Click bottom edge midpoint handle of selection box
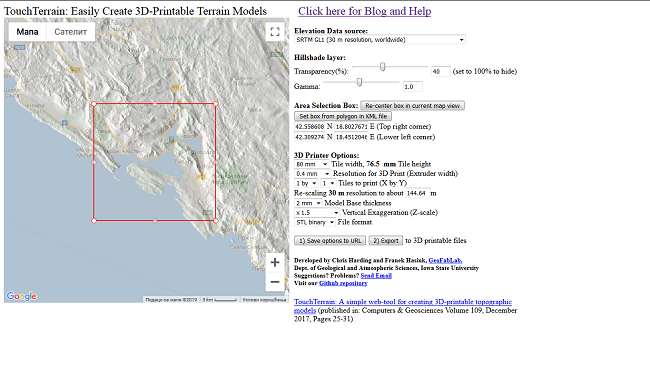The width and height of the screenshot is (650, 365). coord(155,221)
